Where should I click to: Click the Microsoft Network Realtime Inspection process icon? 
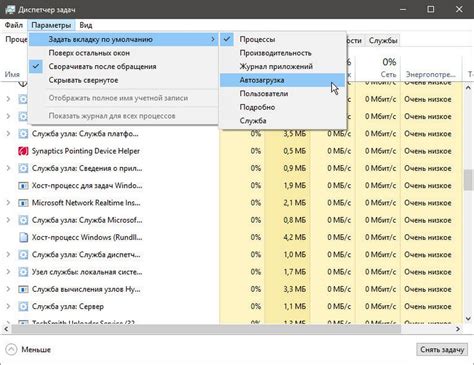23,203
